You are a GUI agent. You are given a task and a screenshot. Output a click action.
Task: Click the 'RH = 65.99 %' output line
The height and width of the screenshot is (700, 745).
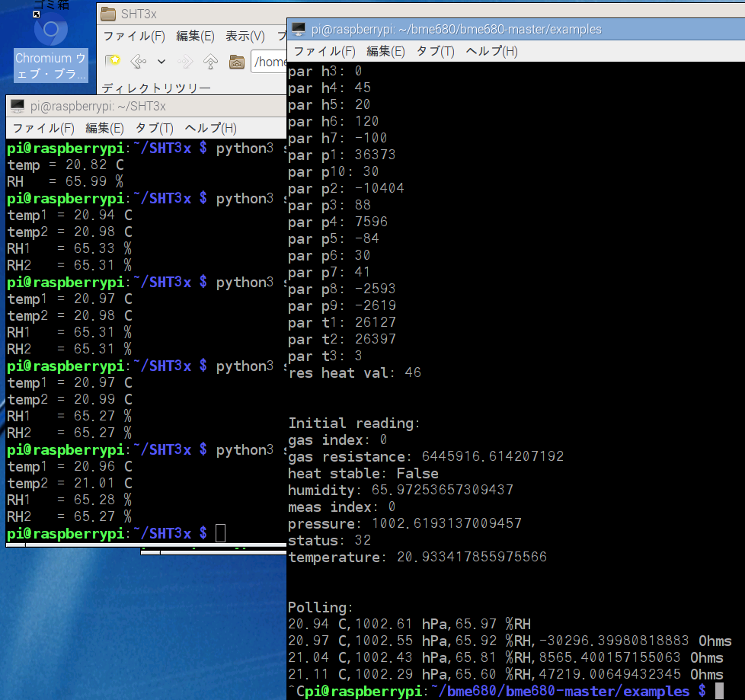(66, 181)
